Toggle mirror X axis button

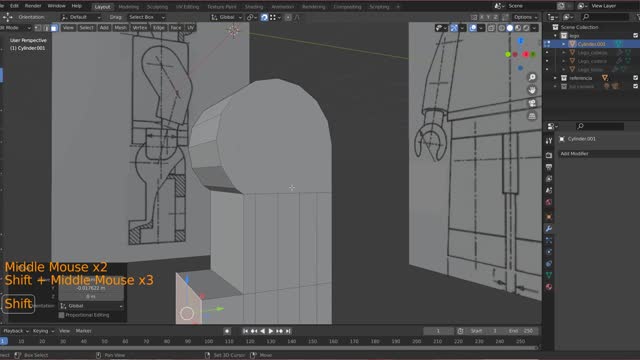click(482, 17)
